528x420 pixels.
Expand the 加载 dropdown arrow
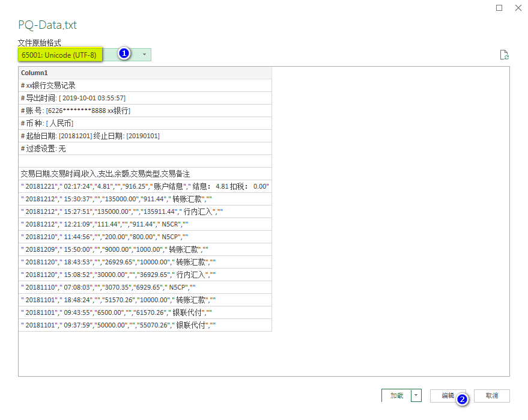coord(416,395)
